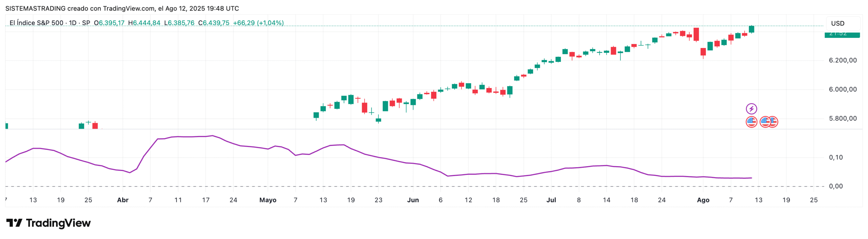Click the green current price countdown label
Image resolution: width=868 pixels, height=239 pixels.
click(x=842, y=34)
